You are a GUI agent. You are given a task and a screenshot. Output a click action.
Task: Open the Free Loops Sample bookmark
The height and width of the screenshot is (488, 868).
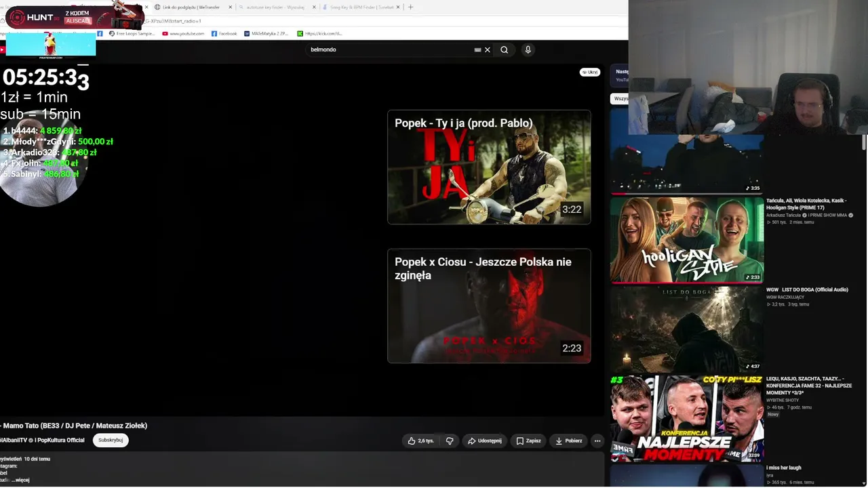(131, 33)
